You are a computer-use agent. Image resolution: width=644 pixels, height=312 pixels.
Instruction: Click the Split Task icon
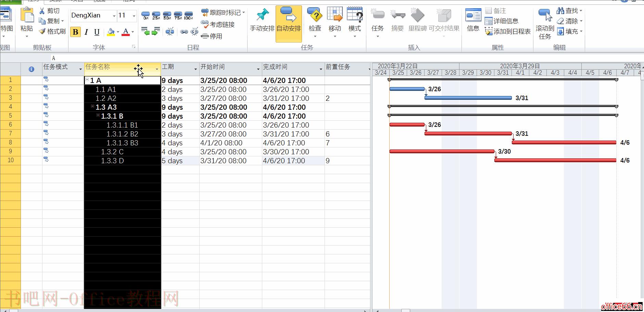pyautogui.click(x=170, y=32)
